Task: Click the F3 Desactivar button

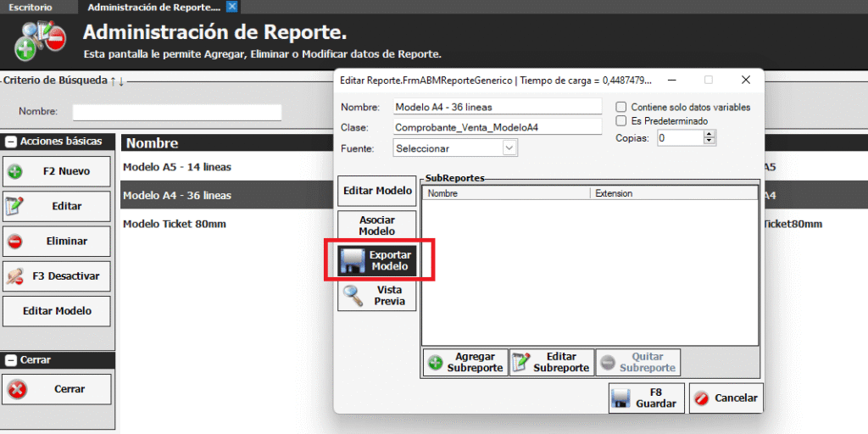Action: click(57, 275)
